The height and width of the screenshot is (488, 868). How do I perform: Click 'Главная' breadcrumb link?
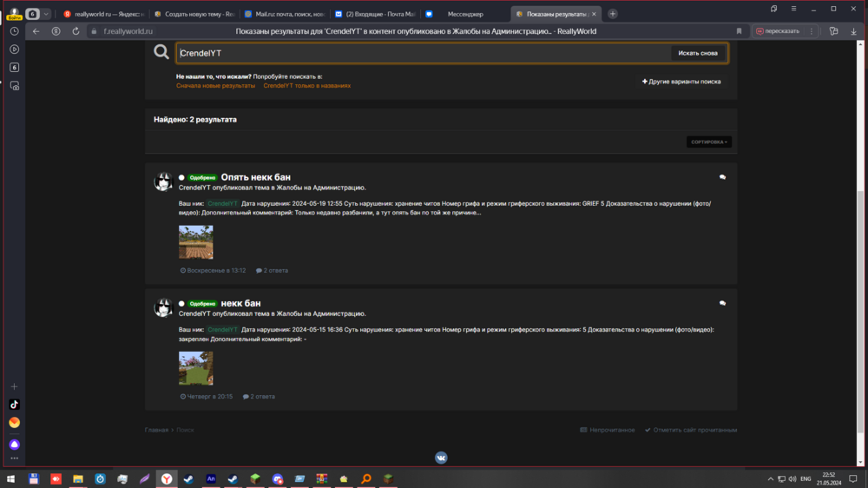156,430
